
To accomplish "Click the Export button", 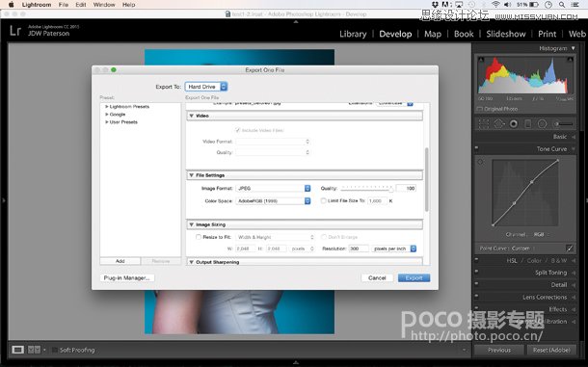I will (414, 277).
